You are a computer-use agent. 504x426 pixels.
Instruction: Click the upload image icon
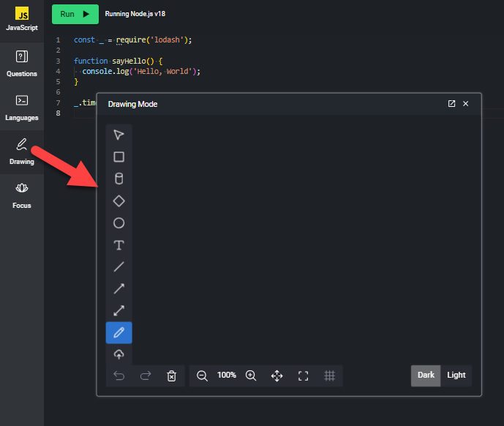coord(119,354)
